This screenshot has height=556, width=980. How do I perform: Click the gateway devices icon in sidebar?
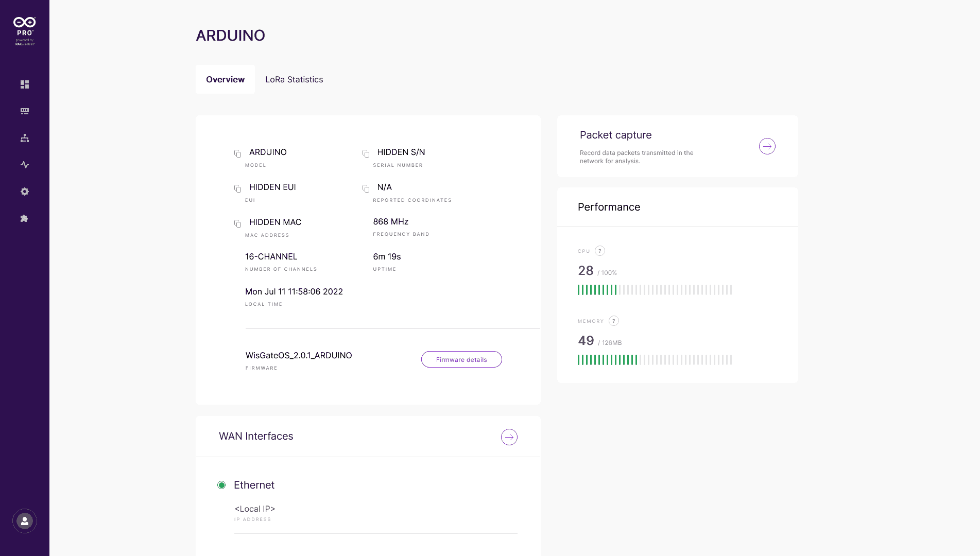[x=25, y=111]
